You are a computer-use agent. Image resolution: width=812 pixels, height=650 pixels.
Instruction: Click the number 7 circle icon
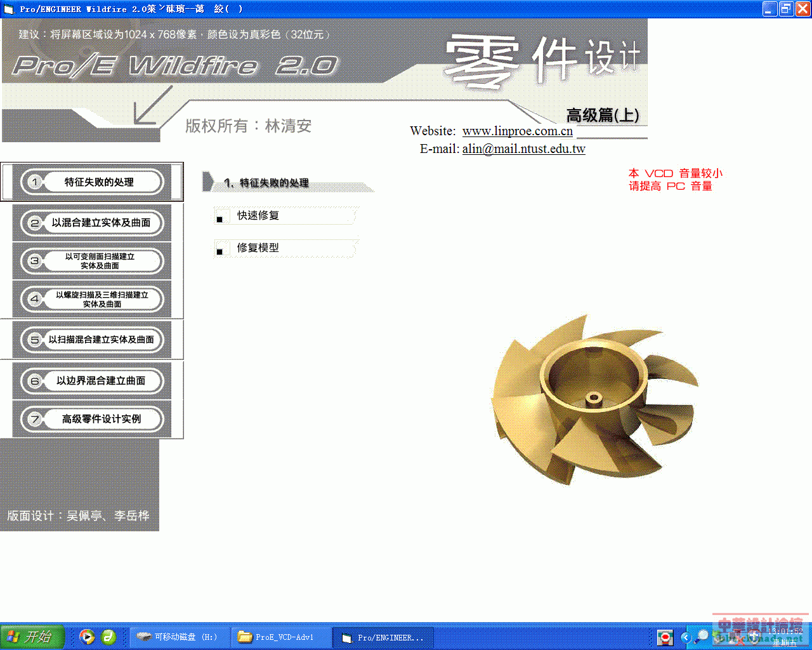click(x=35, y=419)
